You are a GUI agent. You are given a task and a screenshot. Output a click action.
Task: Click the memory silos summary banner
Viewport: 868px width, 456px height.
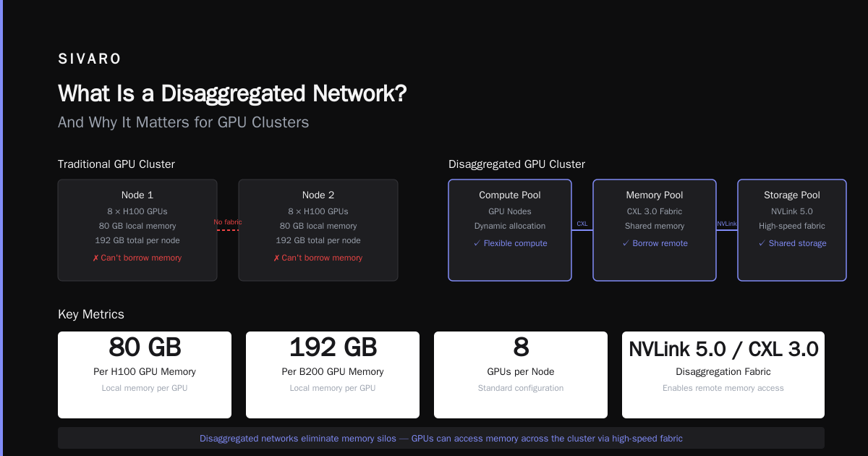click(441, 438)
